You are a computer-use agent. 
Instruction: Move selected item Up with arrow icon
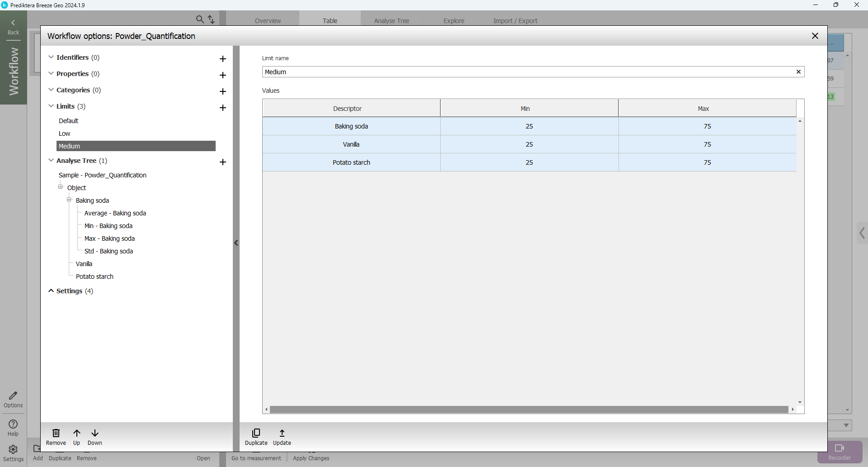[77, 437]
